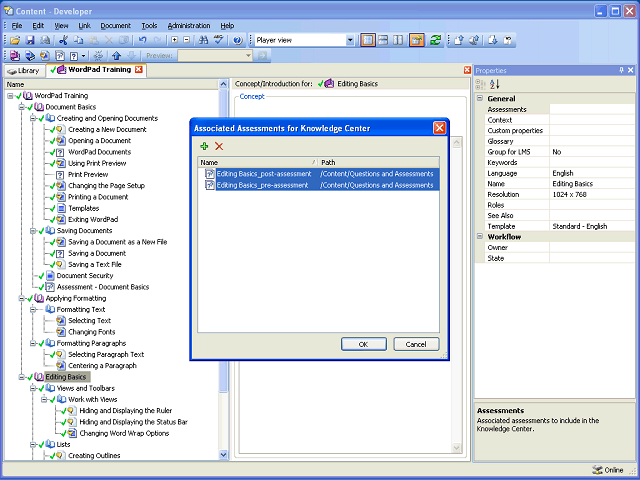640x480 pixels.
Task: Collapse the Document Basics tree node
Action: [x=21, y=107]
